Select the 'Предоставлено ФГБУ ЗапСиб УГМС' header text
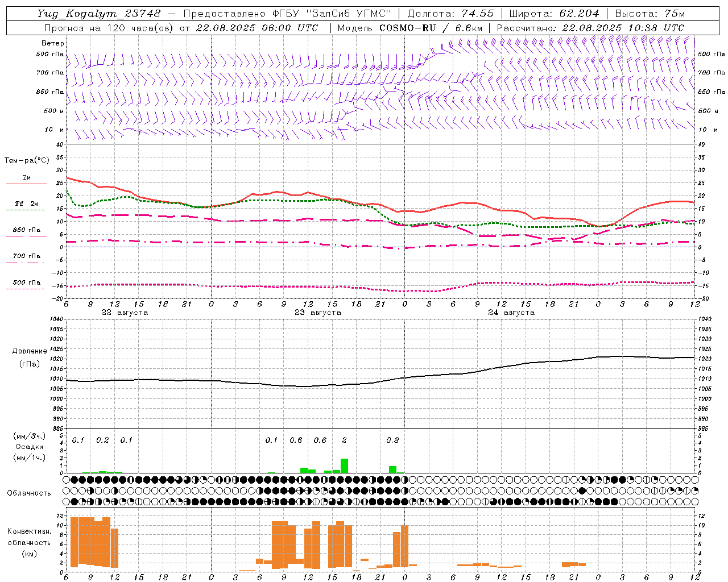Screen dimensions: 728x582 (287, 14)
